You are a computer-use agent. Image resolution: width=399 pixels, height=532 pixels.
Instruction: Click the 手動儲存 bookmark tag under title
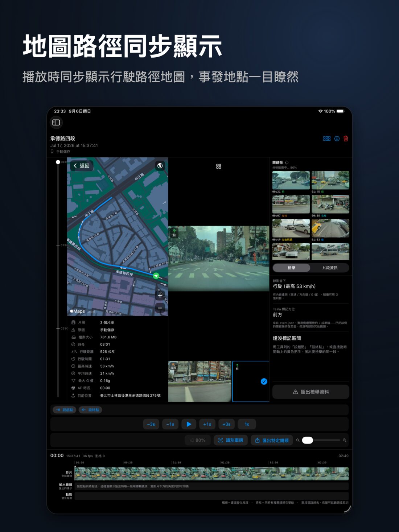[x=60, y=152]
